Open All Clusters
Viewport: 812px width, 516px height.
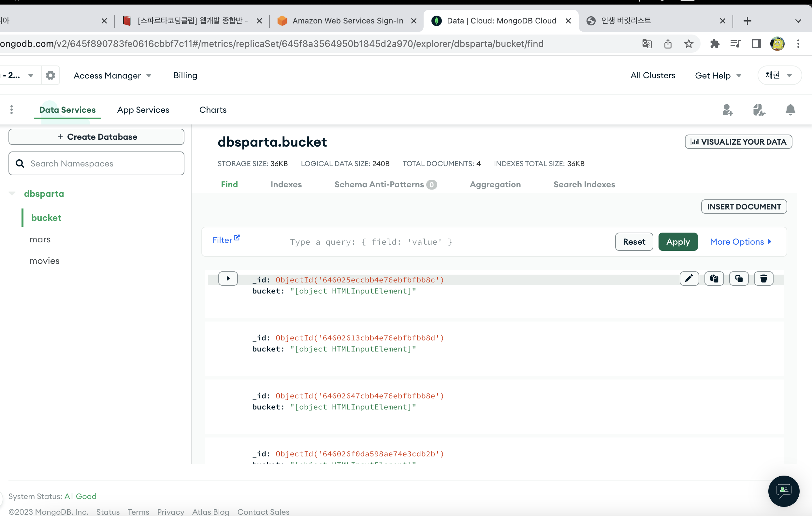[653, 75]
